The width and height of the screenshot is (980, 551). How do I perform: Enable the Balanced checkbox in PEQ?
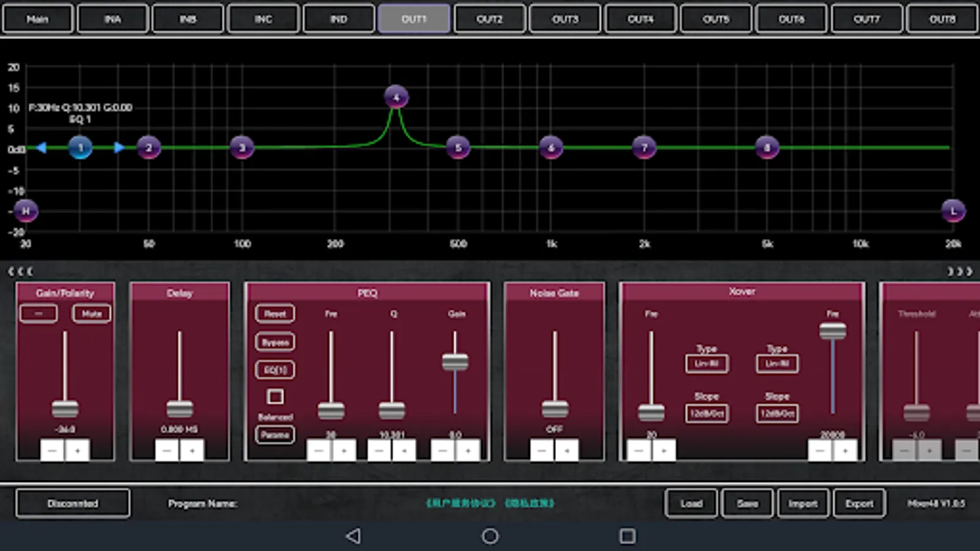click(275, 397)
